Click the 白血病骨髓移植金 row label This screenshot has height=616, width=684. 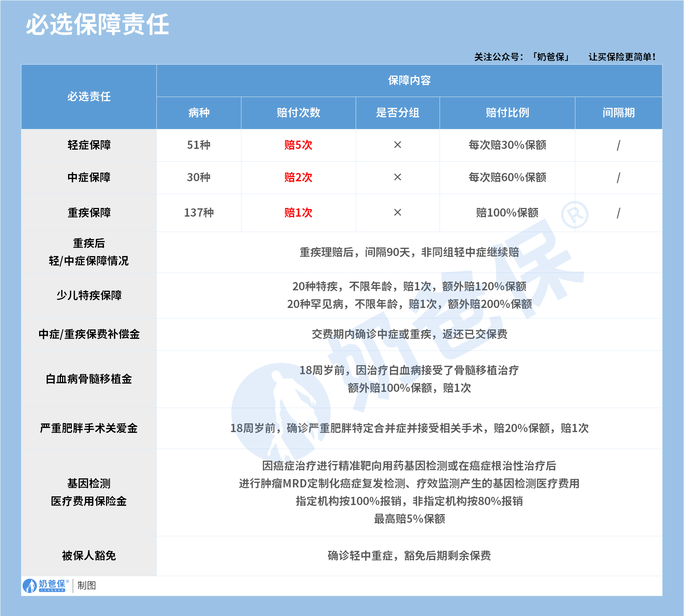pyautogui.click(x=89, y=379)
